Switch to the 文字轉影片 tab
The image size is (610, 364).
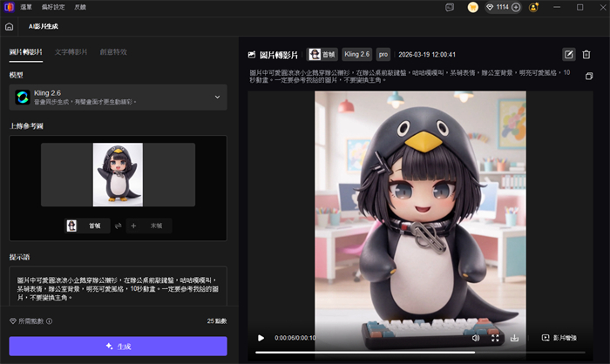tap(71, 52)
